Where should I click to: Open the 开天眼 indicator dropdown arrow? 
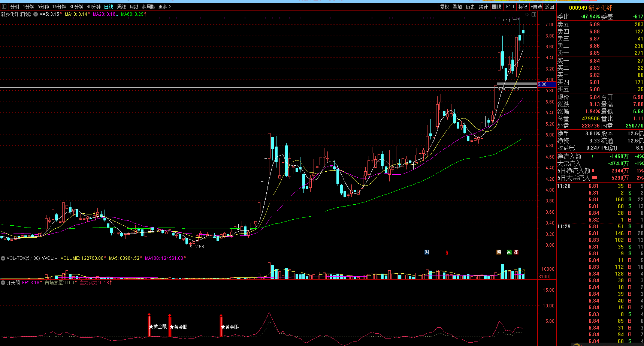(x=3, y=283)
